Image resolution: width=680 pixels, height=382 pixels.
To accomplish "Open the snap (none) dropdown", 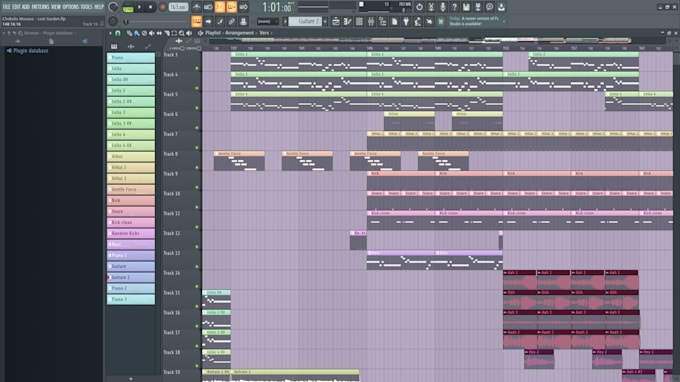I will tap(268, 21).
